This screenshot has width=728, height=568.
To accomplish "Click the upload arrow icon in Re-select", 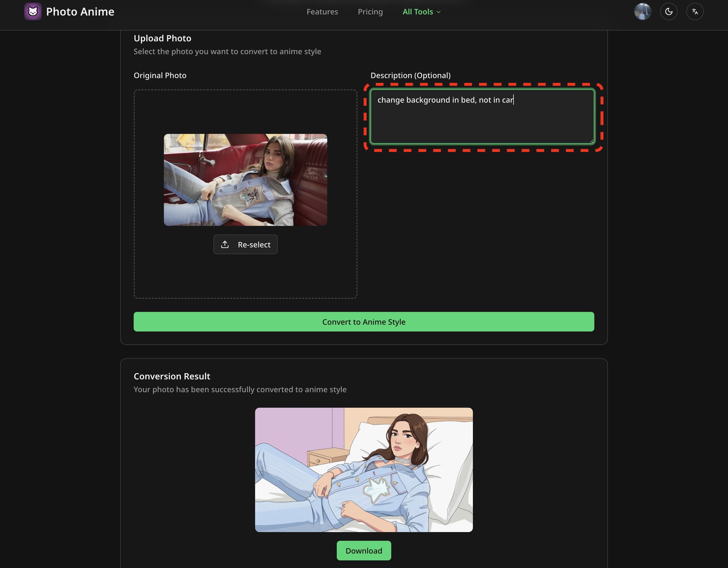I will tap(225, 244).
